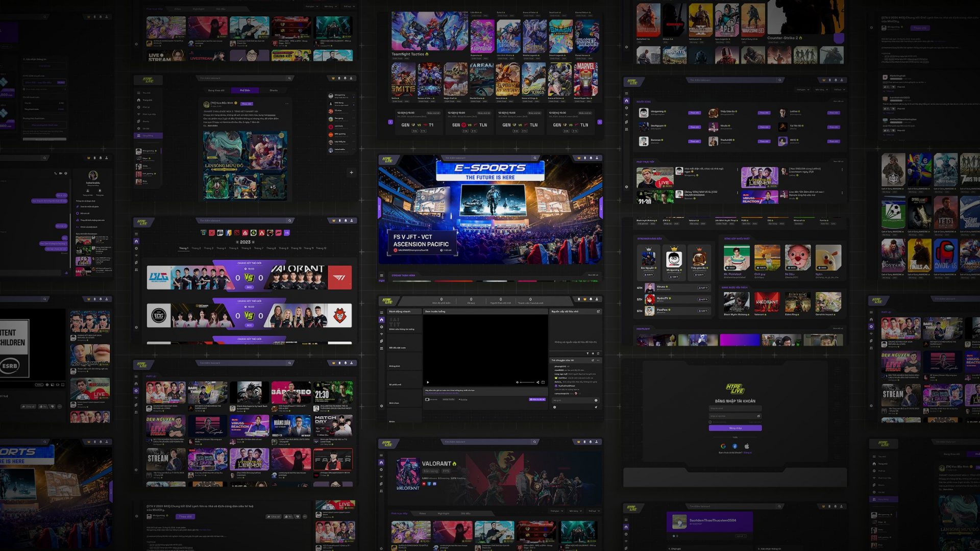Image resolution: width=980 pixels, height=551 pixels.
Task: Open notifications bell on the Valorant page header
Action: [591, 442]
